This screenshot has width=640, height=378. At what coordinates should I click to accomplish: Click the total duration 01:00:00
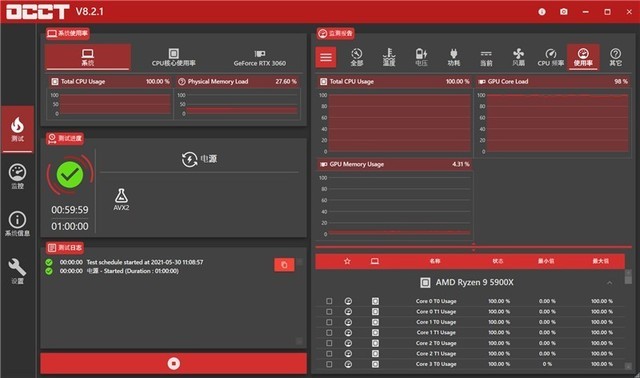tap(70, 226)
